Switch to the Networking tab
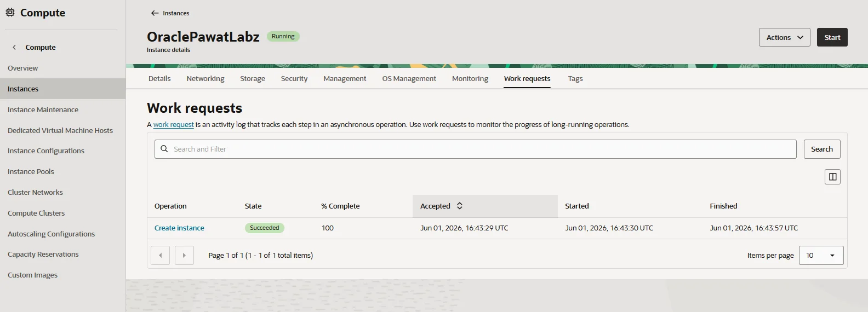Viewport: 868px width, 312px height. click(205, 78)
